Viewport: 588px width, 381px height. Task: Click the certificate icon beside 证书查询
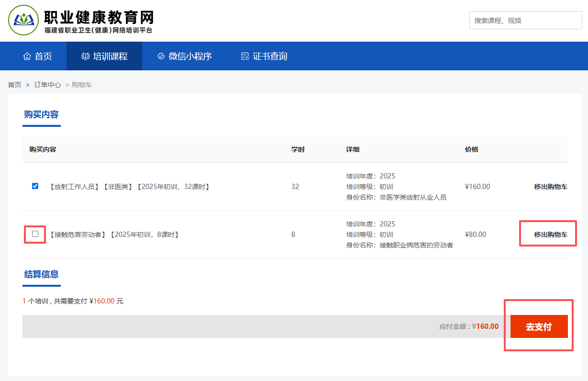point(245,56)
